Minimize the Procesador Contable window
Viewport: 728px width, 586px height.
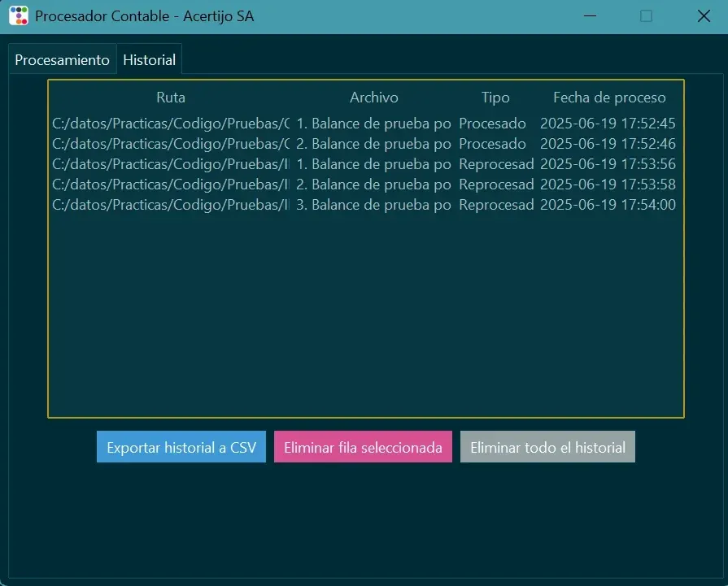pos(590,15)
